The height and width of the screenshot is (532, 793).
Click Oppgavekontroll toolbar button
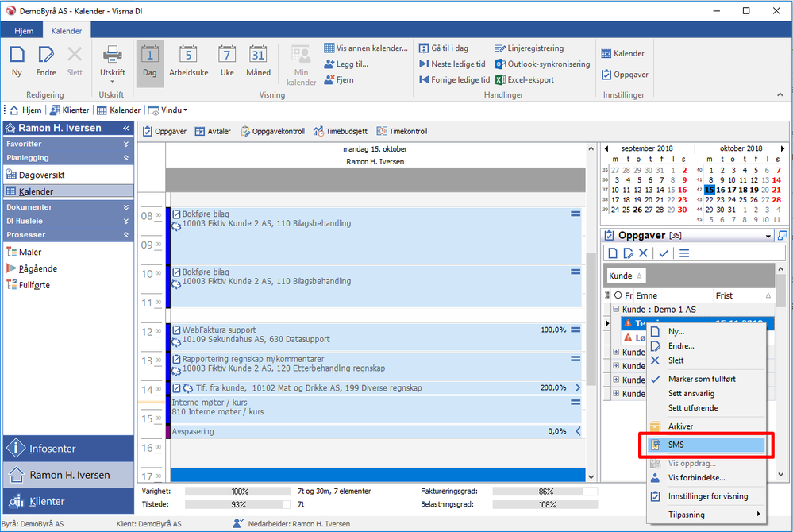(x=272, y=131)
